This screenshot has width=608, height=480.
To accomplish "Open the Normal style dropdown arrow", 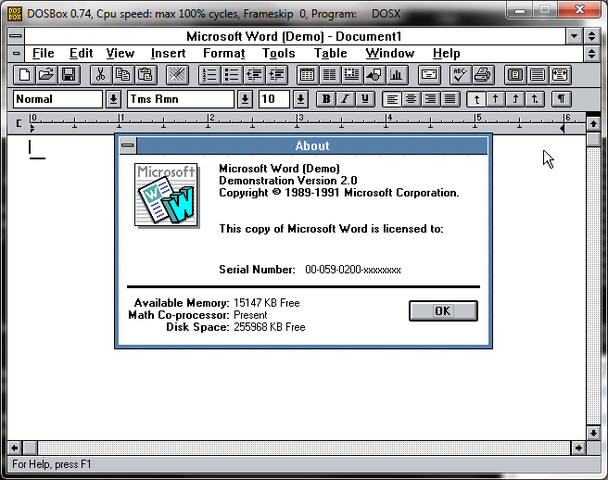I will [x=113, y=99].
